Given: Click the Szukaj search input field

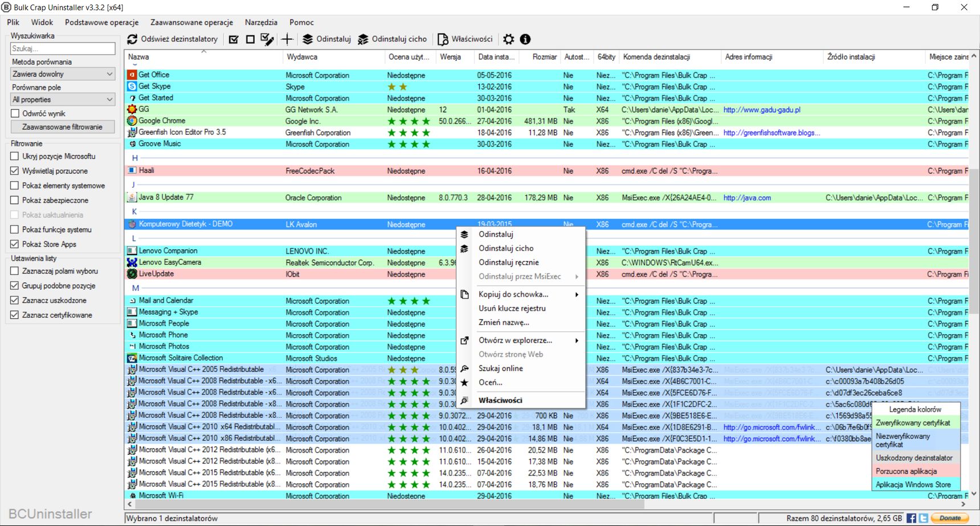Looking at the screenshot, I should click(63, 49).
